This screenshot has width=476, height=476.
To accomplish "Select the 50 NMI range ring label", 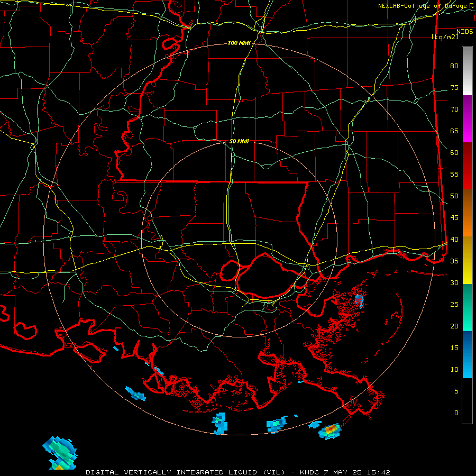I will point(239,141).
